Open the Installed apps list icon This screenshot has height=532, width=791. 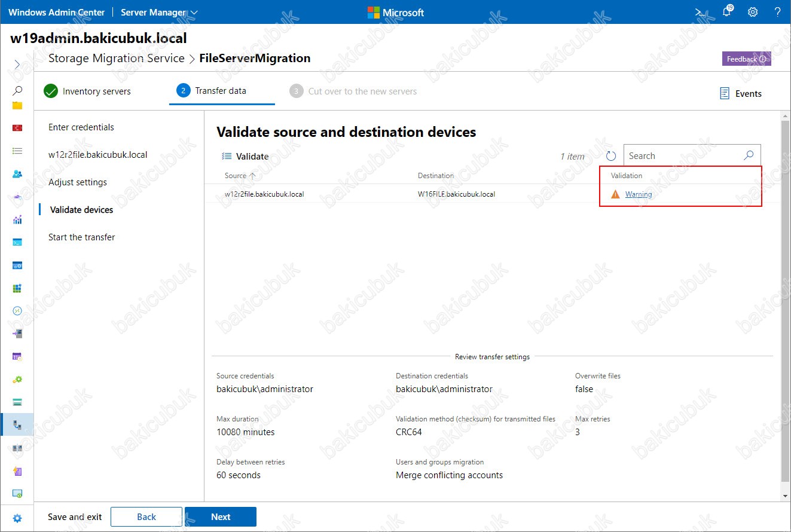coord(17,151)
